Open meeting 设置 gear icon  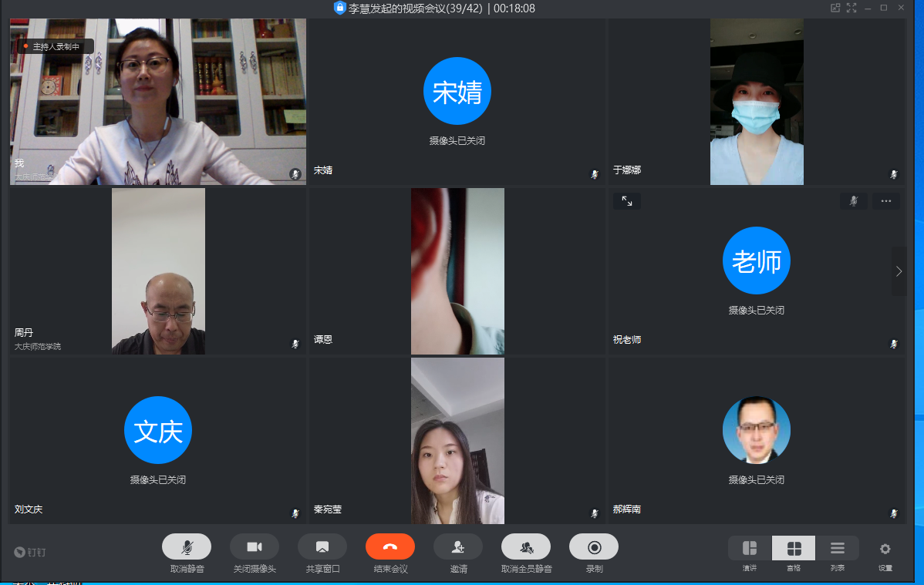[x=885, y=549]
